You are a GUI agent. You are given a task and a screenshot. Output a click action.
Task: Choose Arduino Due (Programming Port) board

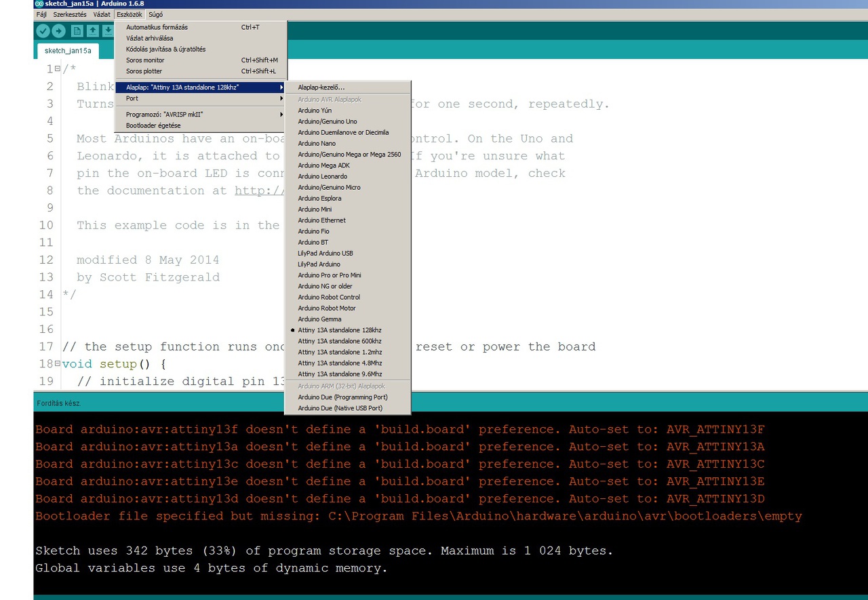click(x=348, y=397)
